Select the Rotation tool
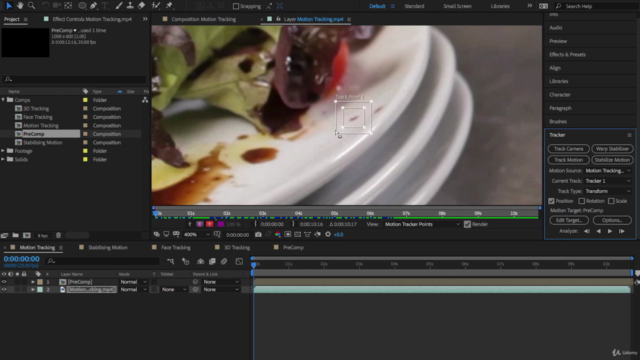This screenshot has width=640, height=360. 45,6
